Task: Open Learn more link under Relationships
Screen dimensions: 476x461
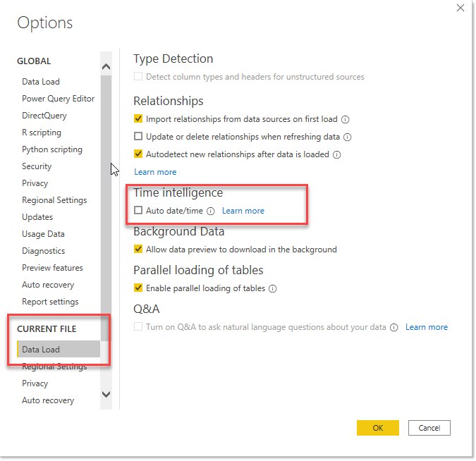Action: pos(155,172)
